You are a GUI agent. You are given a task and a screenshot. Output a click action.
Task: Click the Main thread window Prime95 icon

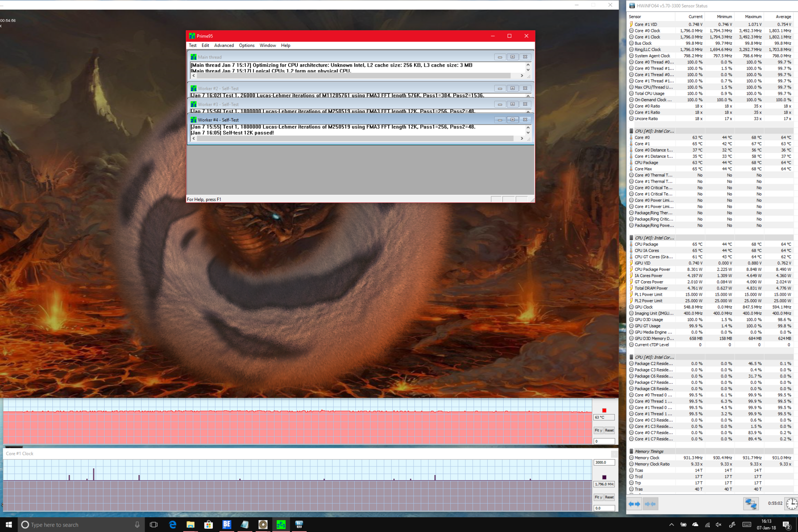193,57
